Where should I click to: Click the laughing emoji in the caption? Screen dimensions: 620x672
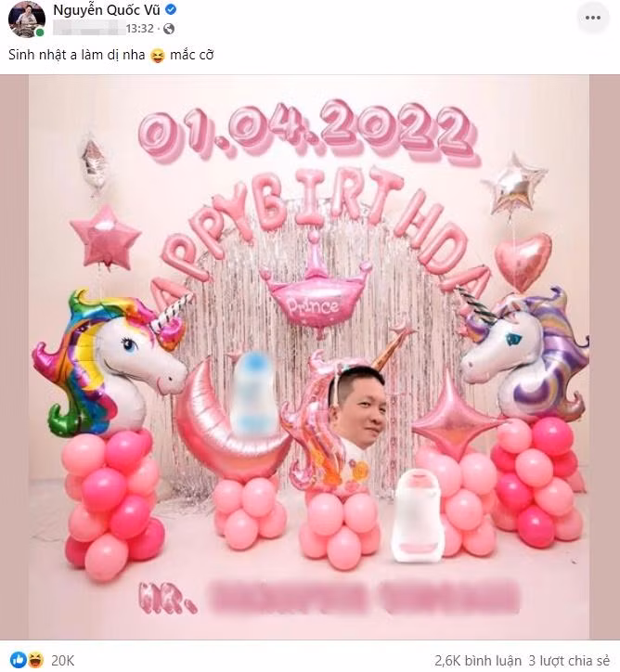157,56
